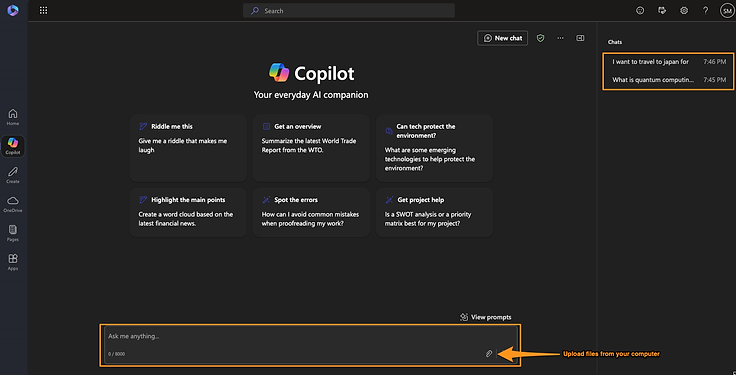Click the paperclip attach file icon
The height and width of the screenshot is (375, 736).
point(489,354)
